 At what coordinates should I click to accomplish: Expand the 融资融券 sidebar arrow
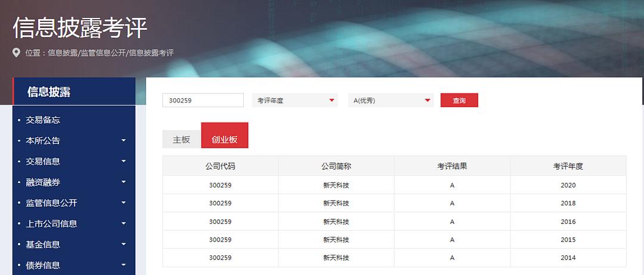click(x=123, y=182)
